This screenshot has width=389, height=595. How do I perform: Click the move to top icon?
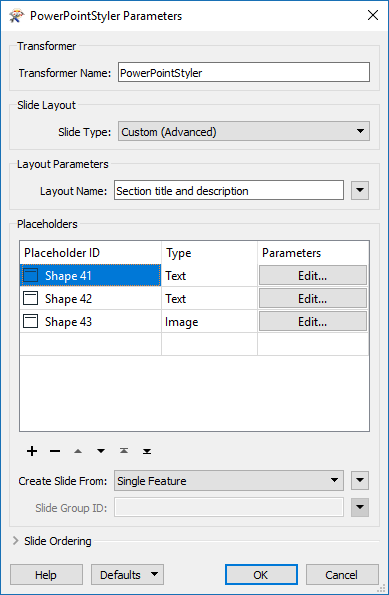tap(124, 451)
